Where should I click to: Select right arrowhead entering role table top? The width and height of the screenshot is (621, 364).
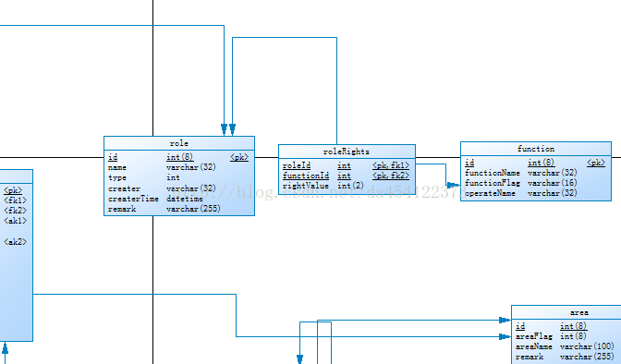(233, 129)
